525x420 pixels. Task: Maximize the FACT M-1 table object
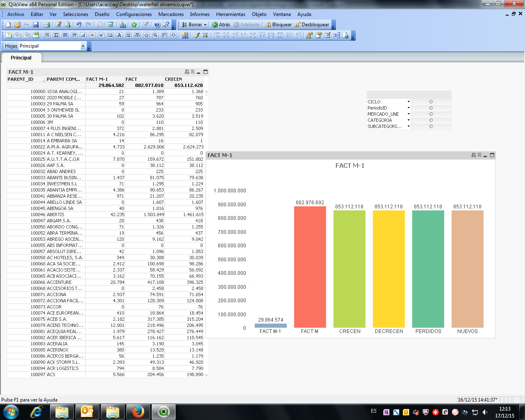pos(205,72)
